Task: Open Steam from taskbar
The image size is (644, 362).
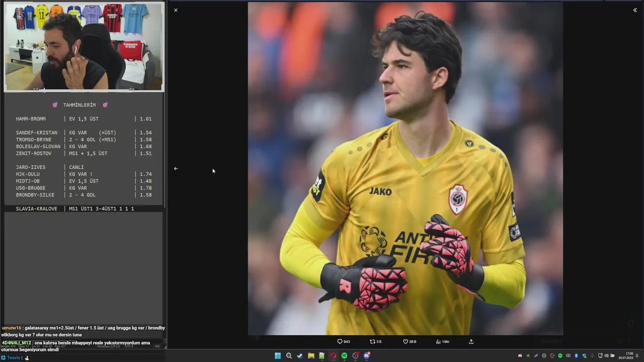Action: (x=300, y=356)
